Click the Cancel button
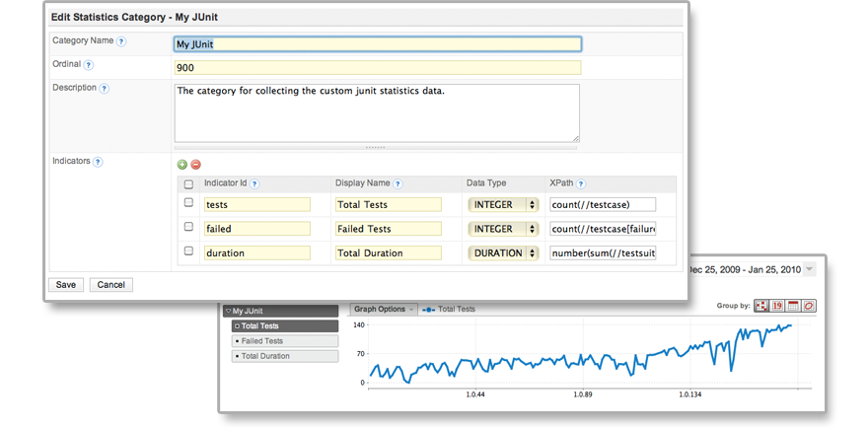The height and width of the screenshot is (429, 868). 111,285
